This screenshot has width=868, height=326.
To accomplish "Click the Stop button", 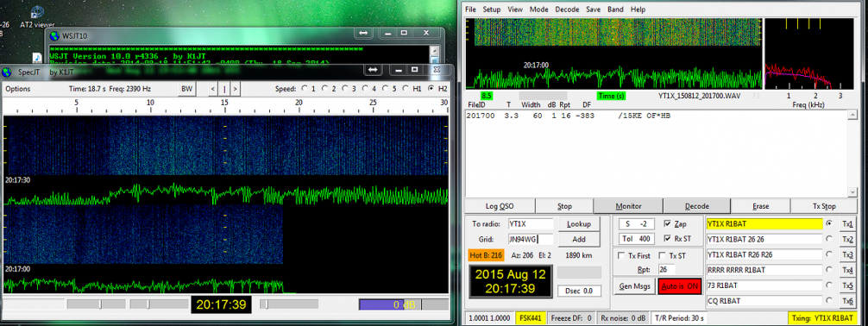I will [x=564, y=206].
